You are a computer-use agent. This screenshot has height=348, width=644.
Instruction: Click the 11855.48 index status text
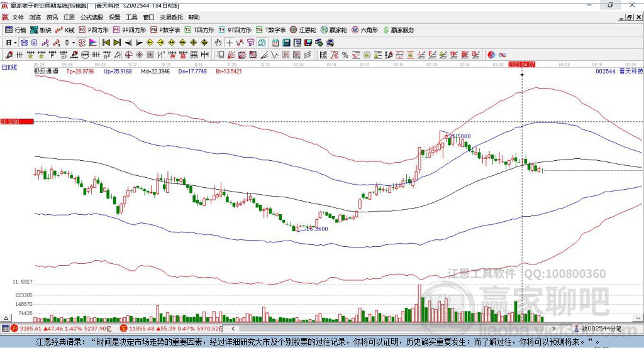tap(141, 329)
